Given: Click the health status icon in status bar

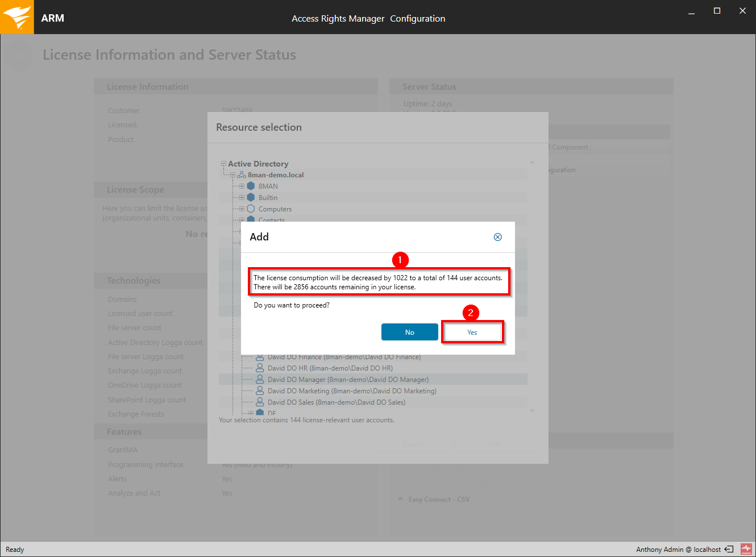Looking at the screenshot, I should click(746, 549).
